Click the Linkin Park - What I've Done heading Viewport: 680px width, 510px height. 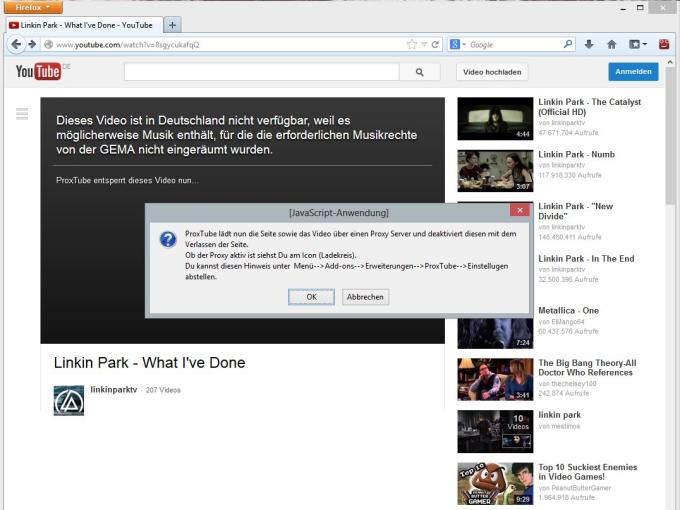click(150, 363)
